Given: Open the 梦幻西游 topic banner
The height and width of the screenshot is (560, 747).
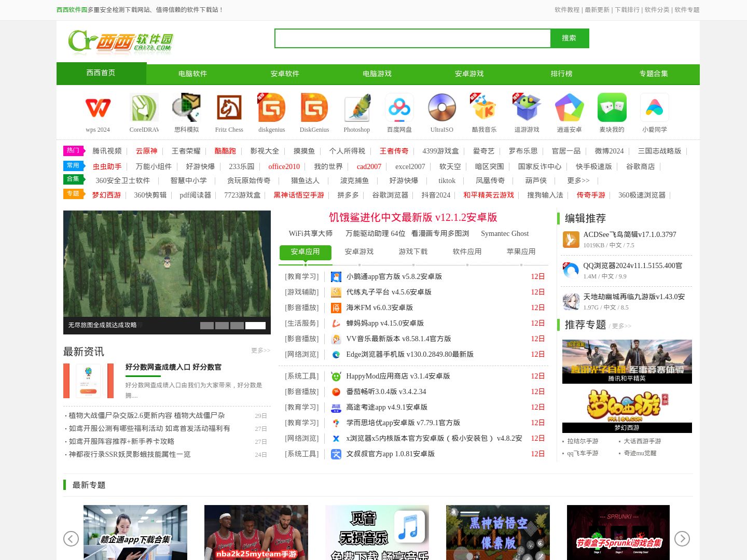Looking at the screenshot, I should [x=627, y=411].
